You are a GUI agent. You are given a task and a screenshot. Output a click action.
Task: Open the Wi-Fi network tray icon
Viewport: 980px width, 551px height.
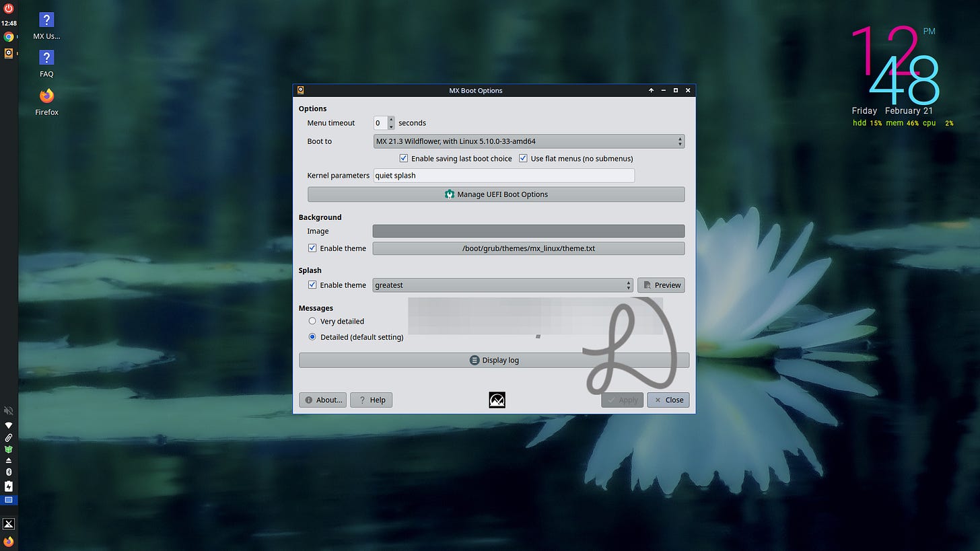9,425
